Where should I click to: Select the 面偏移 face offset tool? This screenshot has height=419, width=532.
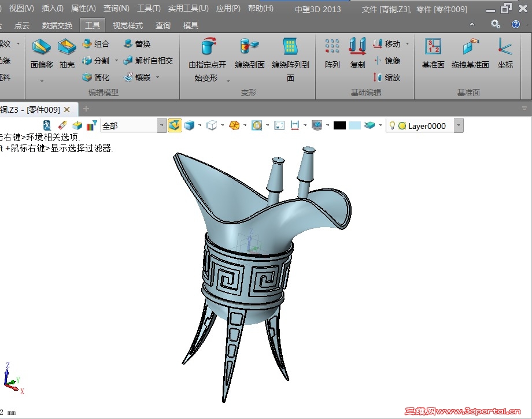42,53
